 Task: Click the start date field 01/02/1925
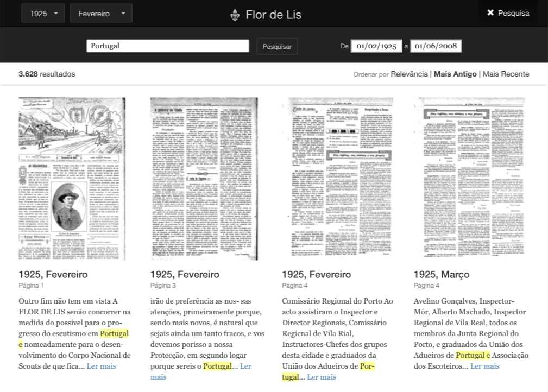point(376,46)
